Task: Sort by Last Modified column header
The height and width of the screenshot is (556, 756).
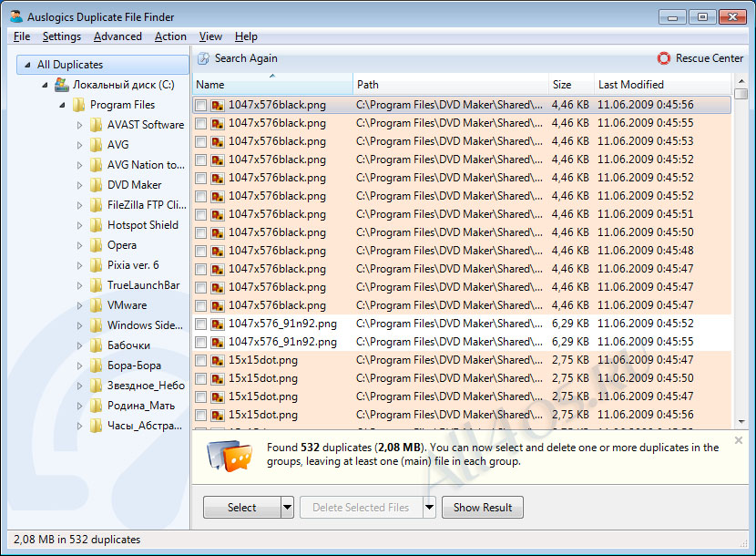Action: click(x=662, y=84)
